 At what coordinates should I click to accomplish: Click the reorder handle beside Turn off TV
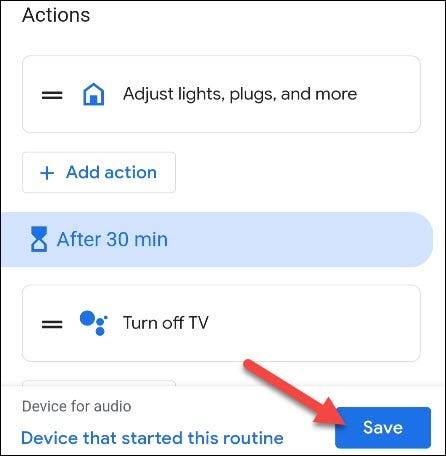(52, 324)
